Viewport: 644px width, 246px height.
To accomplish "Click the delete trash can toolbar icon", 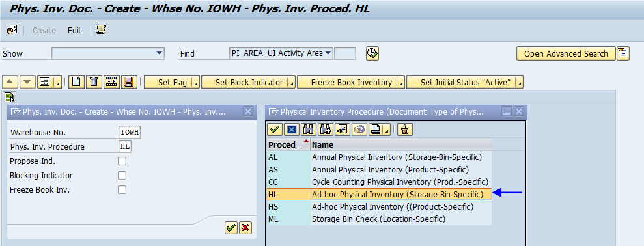I will (94, 82).
